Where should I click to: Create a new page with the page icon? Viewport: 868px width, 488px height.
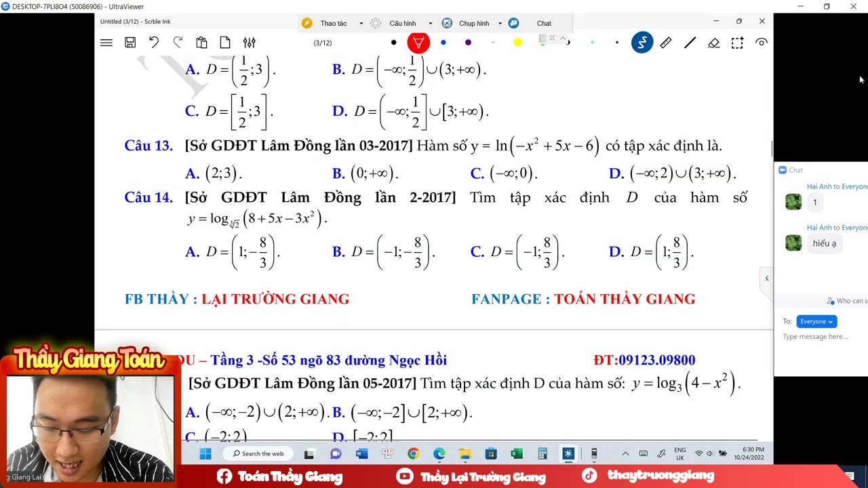click(225, 43)
